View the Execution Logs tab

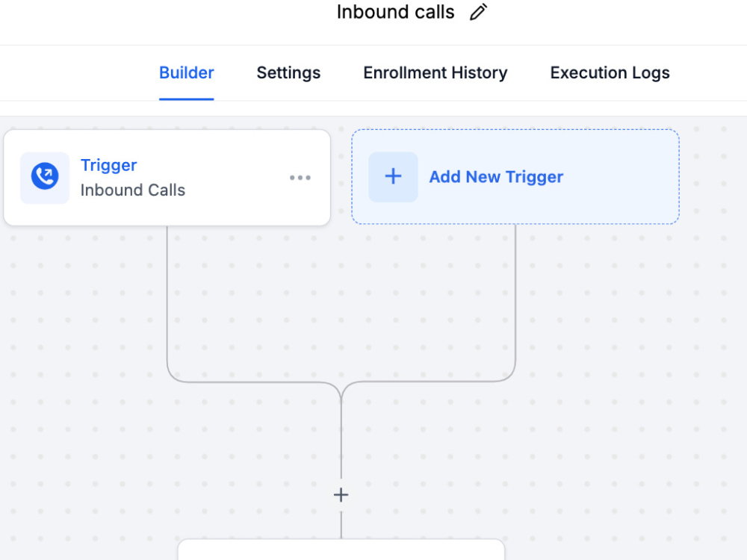(610, 73)
